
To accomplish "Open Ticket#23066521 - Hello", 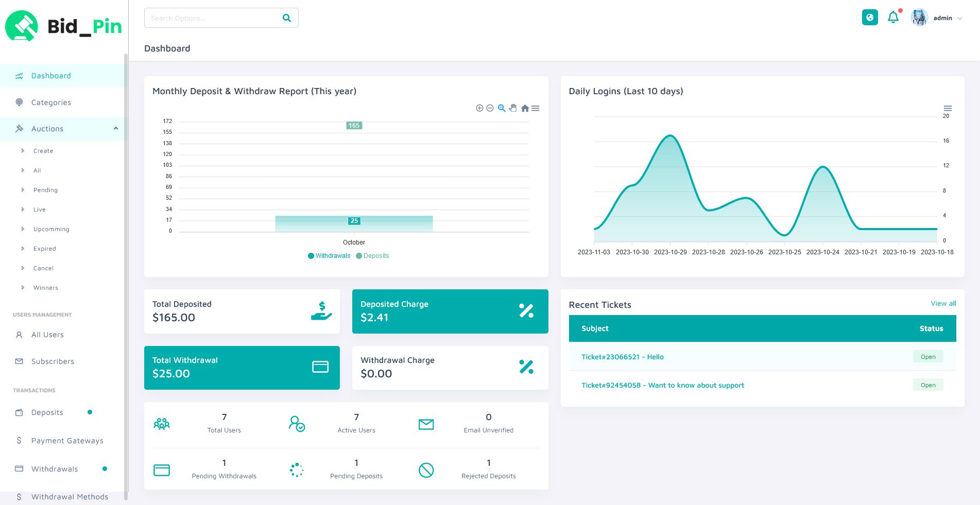I will pos(622,357).
